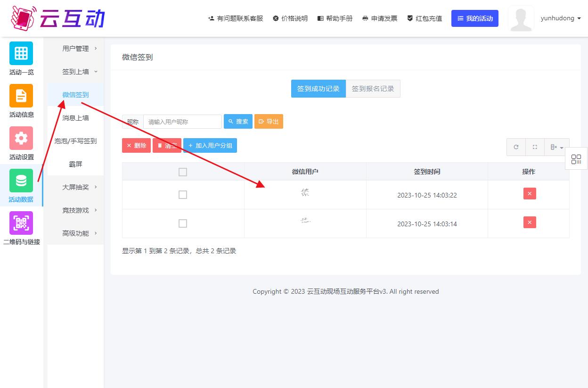Open the 活动设置 gear icon
Screen dimensions: 588x388
tap(21, 138)
